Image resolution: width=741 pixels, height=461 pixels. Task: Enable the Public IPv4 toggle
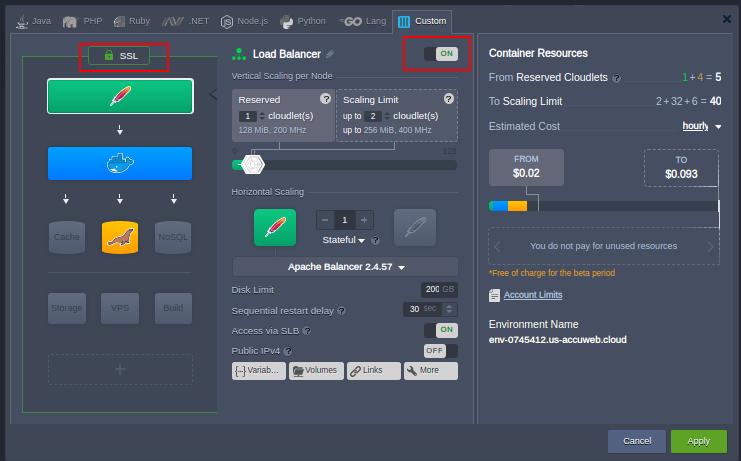440,351
